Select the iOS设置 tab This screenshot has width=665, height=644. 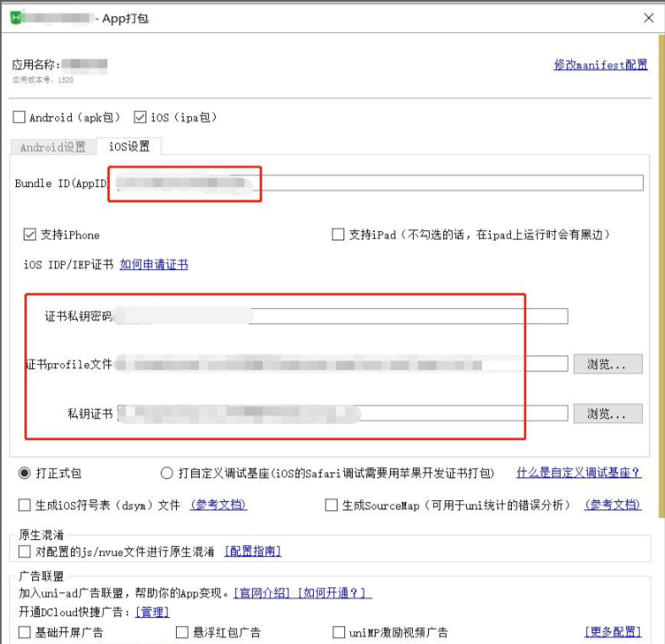coord(129,146)
